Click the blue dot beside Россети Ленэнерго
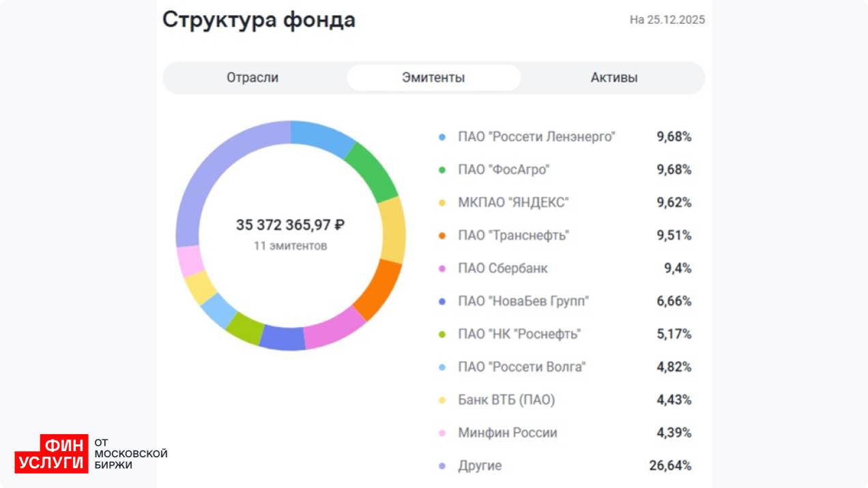This screenshot has width=868, height=488. click(442, 137)
